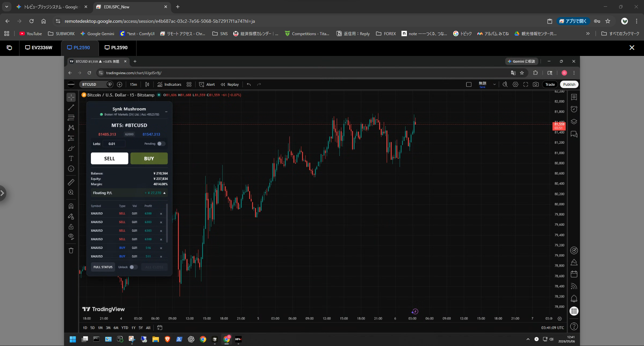Select the text annotation tool
Image resolution: width=644 pixels, height=346 pixels.
click(71, 158)
